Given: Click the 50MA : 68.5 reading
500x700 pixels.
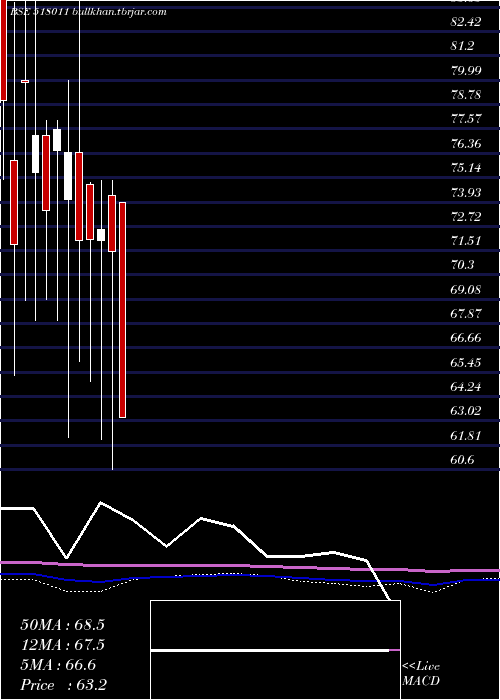Looking at the screenshot, I should (x=62, y=625).
